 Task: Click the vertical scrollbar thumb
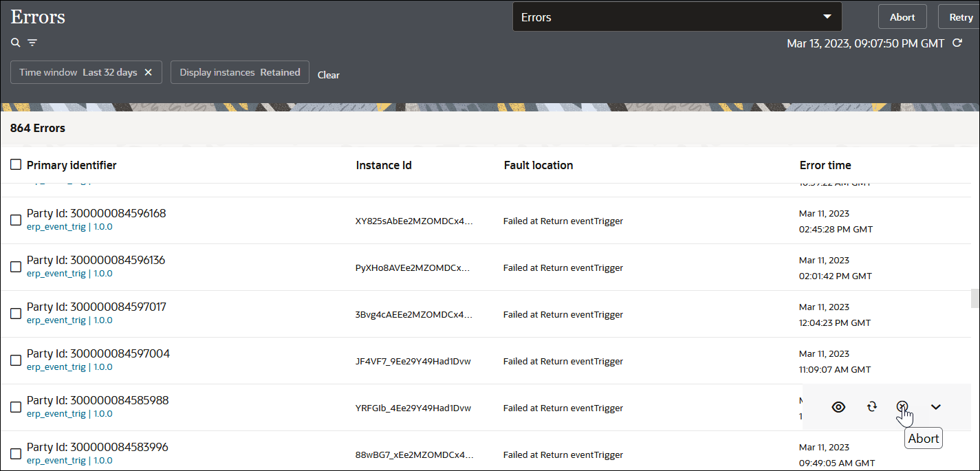coord(974,298)
